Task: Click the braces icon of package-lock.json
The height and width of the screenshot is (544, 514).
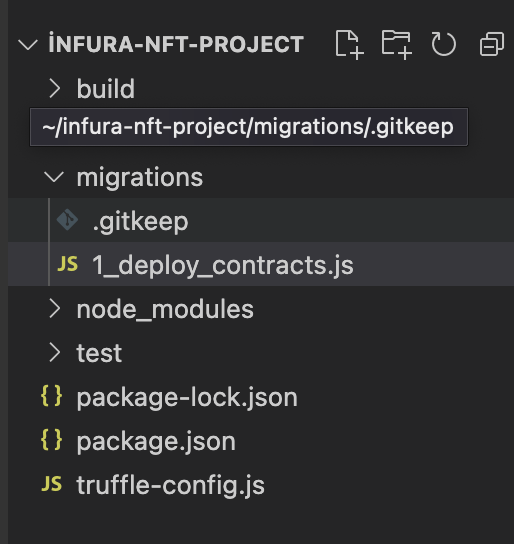Action: [52, 396]
